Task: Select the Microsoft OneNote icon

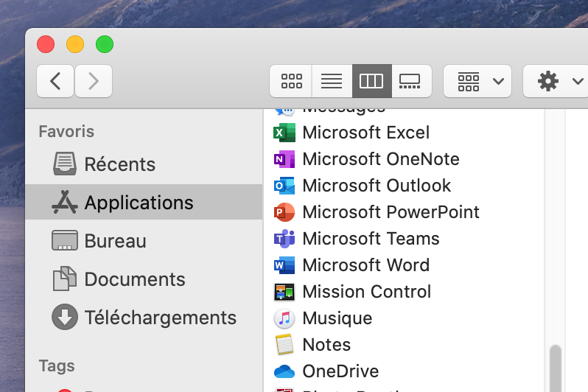Action: click(284, 159)
